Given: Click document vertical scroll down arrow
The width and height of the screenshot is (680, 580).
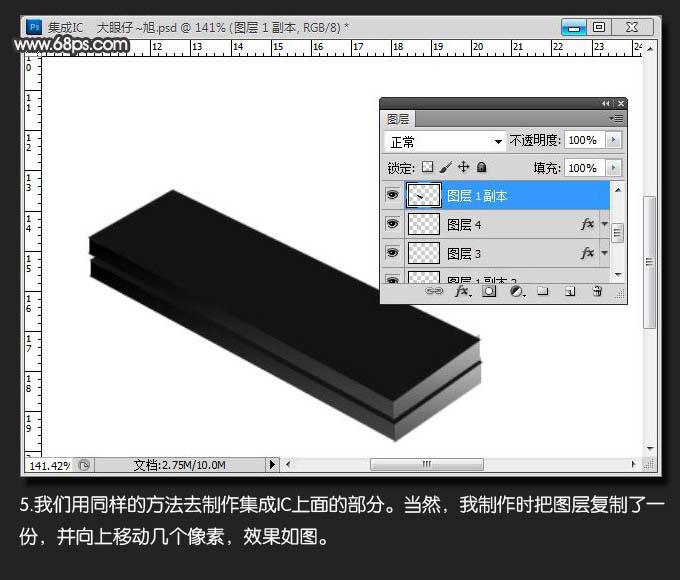Looking at the screenshot, I should (650, 449).
